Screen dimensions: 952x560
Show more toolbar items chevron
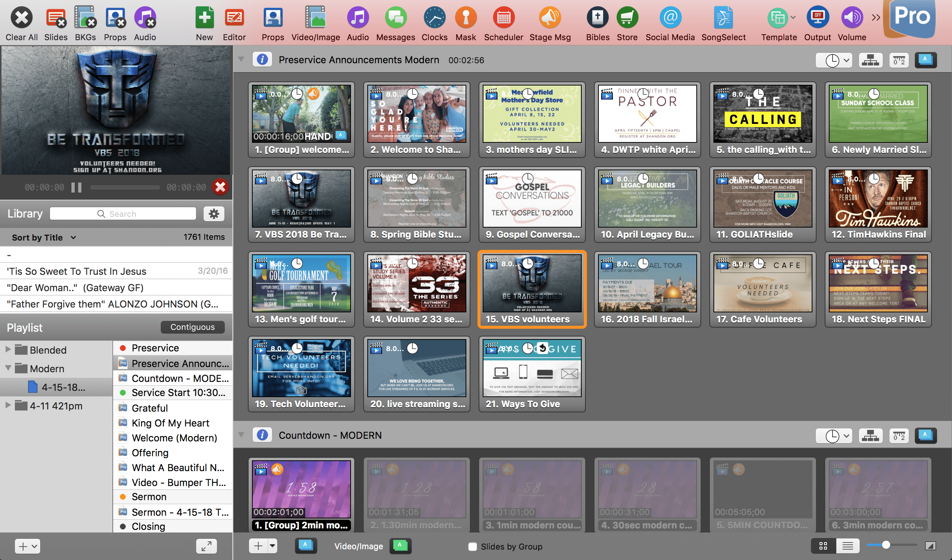[x=876, y=17]
